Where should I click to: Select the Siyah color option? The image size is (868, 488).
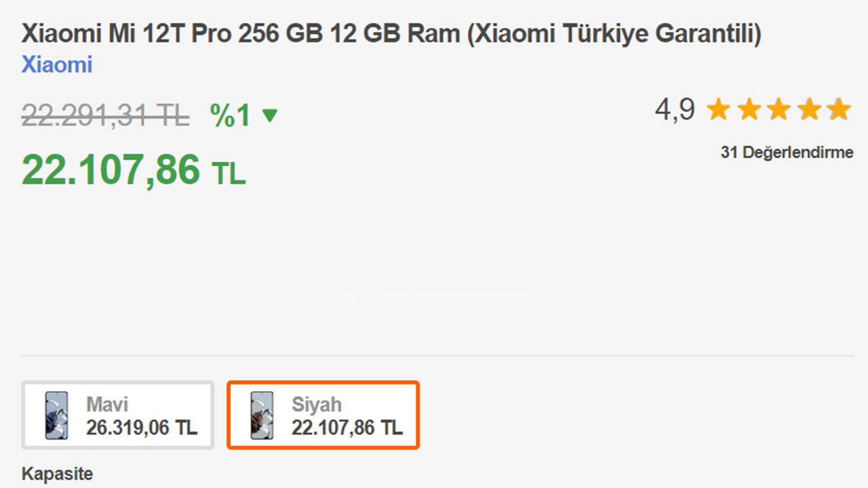[323, 415]
